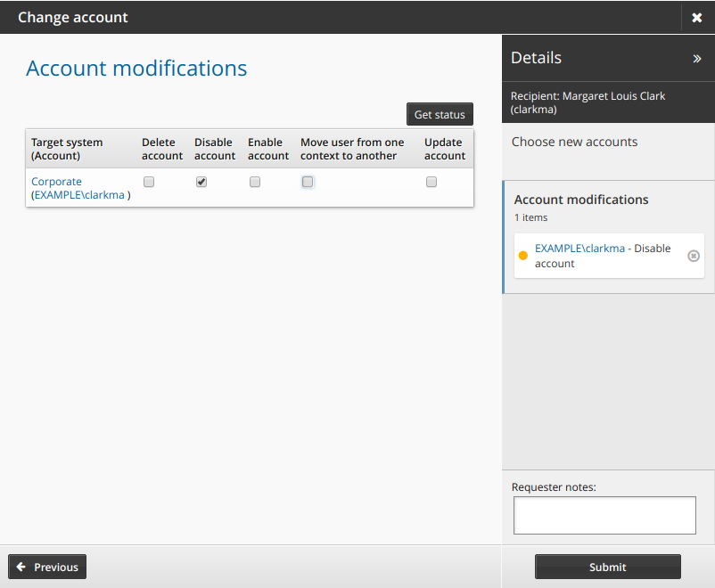Select the Choose new accounts heading
The width and height of the screenshot is (715, 588).
coord(573,142)
